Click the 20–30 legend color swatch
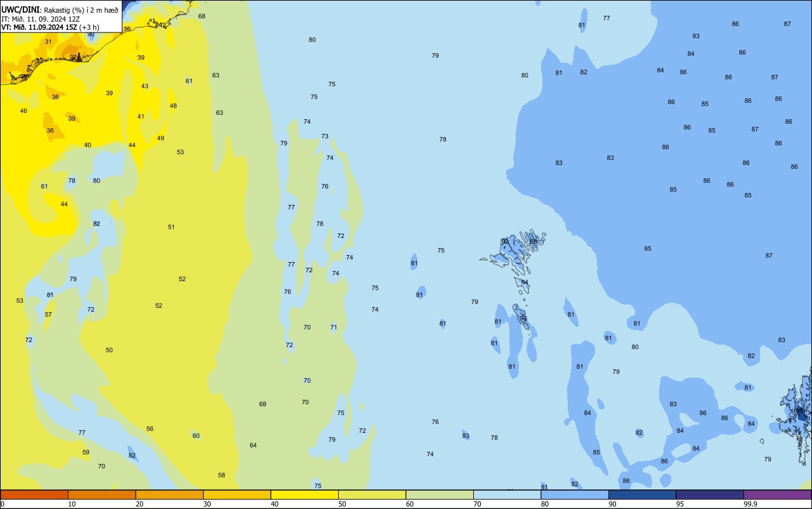 pyautogui.click(x=169, y=494)
